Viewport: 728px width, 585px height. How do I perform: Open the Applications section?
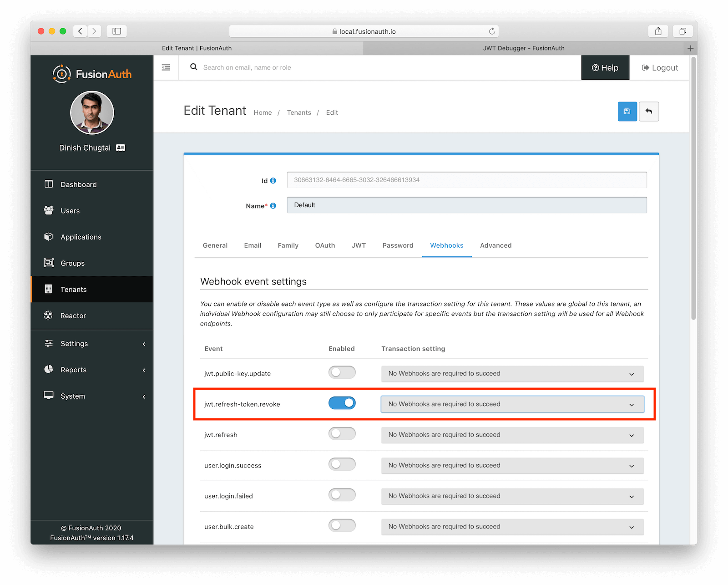click(x=81, y=237)
